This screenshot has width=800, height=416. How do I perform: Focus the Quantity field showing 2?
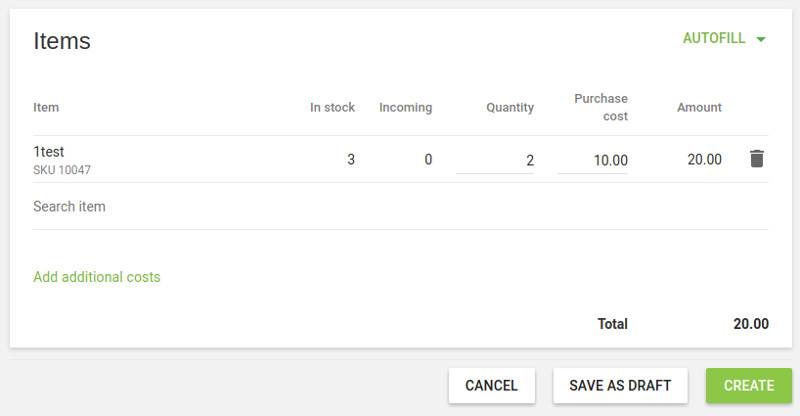(x=495, y=160)
